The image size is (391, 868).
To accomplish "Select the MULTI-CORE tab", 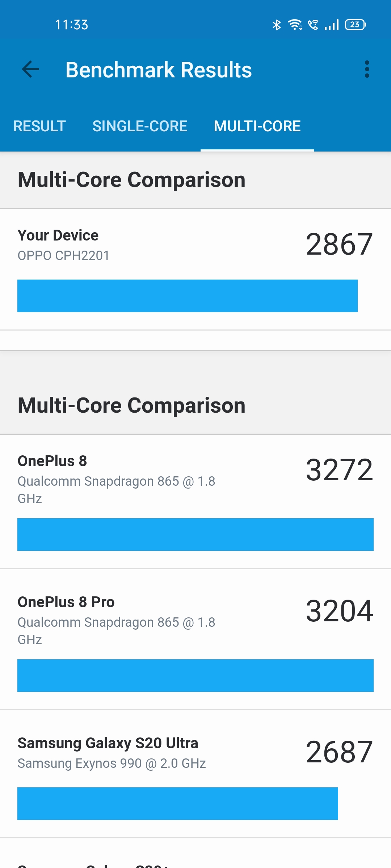I will click(x=257, y=126).
